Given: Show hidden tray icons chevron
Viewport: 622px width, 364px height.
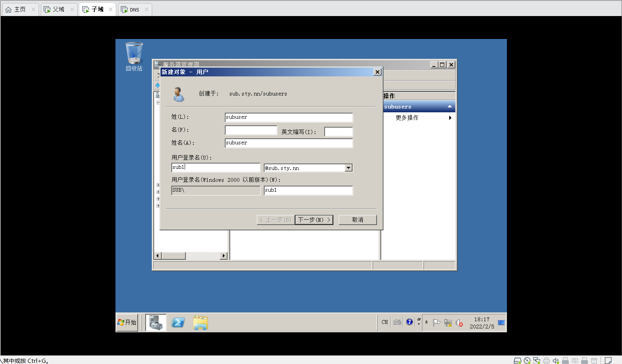Looking at the screenshot, I should click(x=427, y=322).
